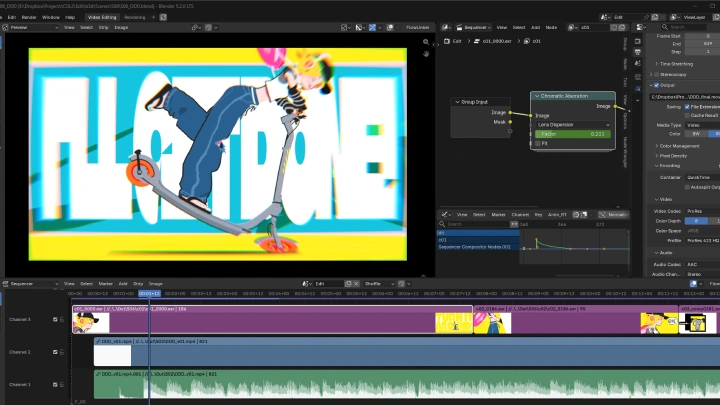Click the properties editor type icon

(x=640, y=28)
